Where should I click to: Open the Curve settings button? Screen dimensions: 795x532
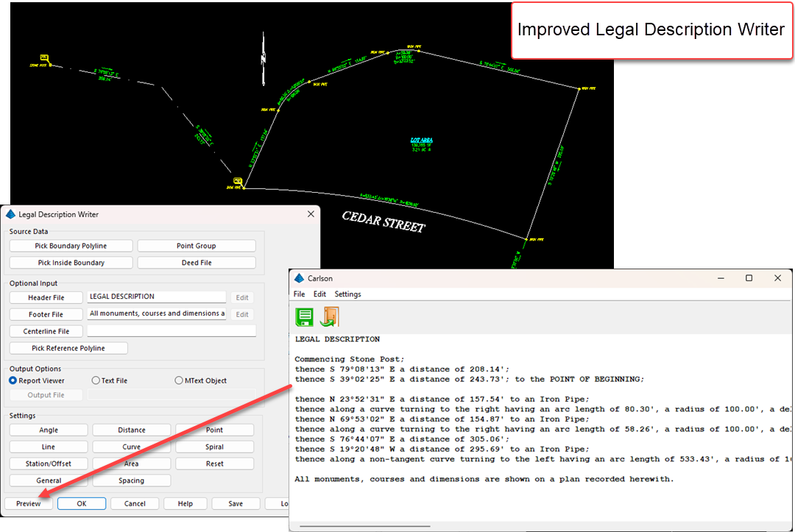click(132, 447)
